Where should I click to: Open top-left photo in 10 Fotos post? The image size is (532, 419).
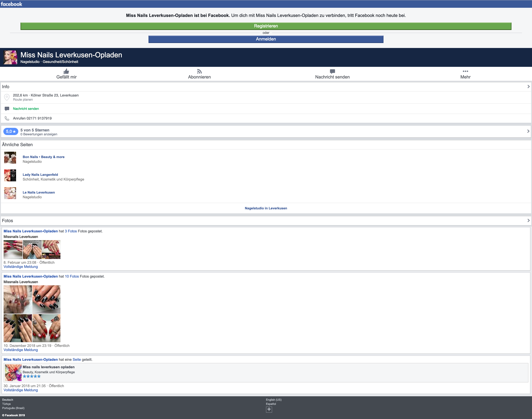pyautogui.click(x=18, y=299)
